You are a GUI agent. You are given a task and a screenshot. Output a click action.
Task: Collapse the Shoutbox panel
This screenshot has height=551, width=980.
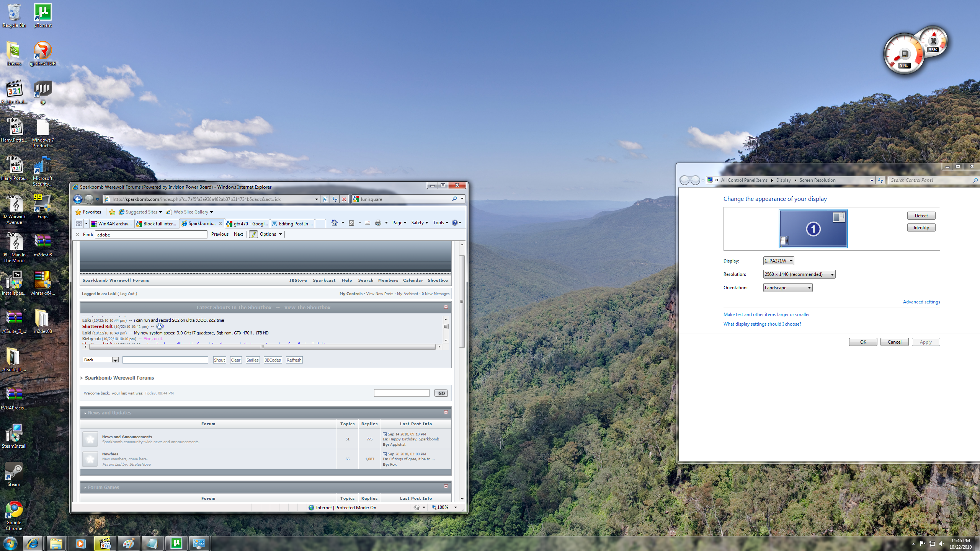point(446,307)
